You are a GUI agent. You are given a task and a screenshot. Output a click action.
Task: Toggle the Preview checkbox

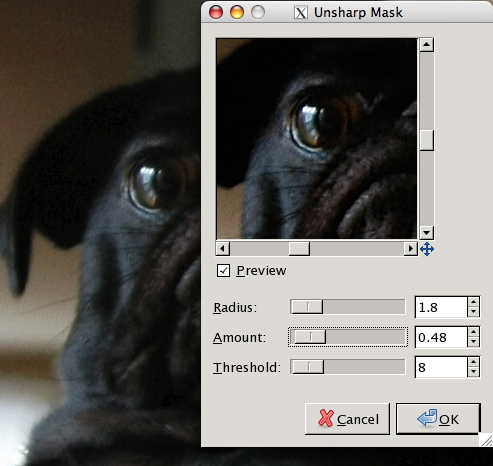(x=223, y=270)
